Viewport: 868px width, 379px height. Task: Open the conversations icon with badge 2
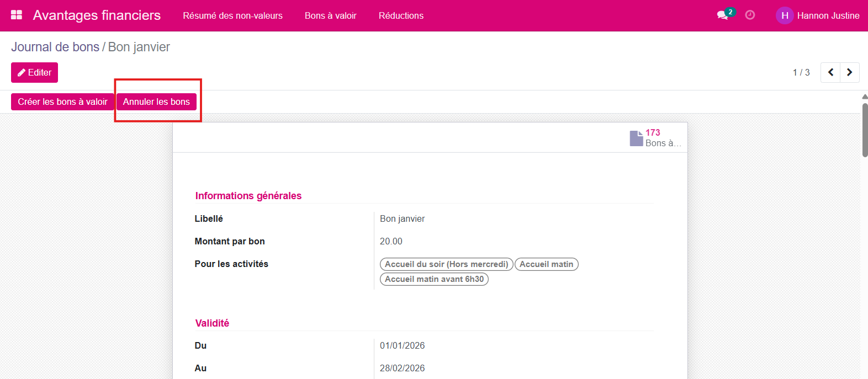click(723, 15)
